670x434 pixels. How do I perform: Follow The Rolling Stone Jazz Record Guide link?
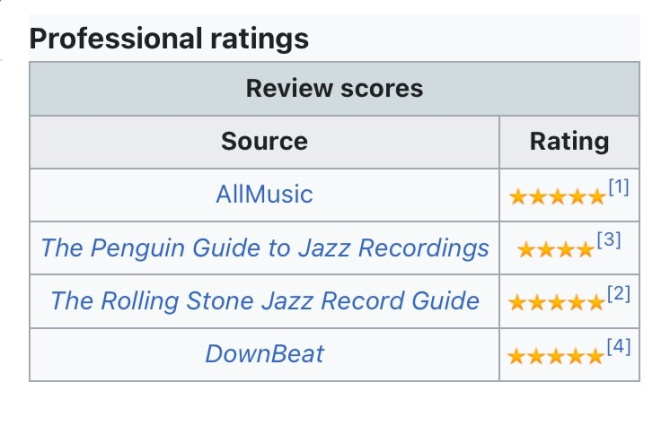tap(264, 301)
